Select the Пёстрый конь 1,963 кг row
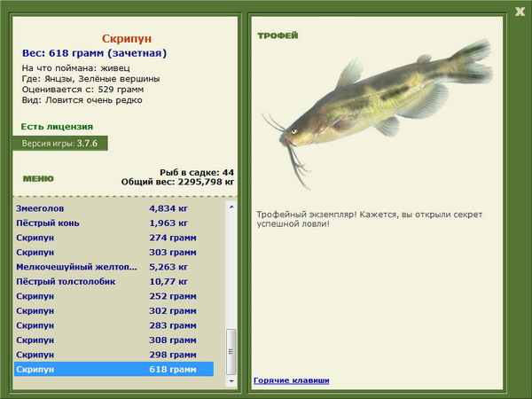532x399 pixels. 114,223
